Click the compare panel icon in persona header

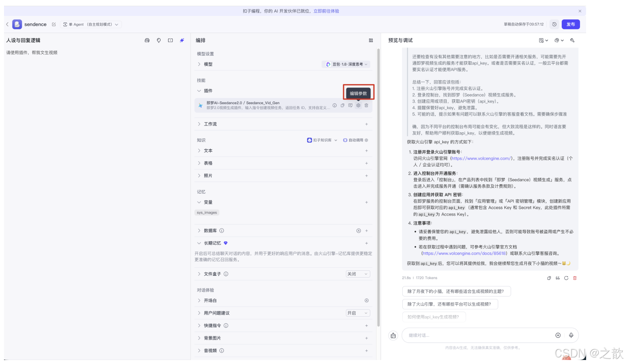(x=170, y=40)
